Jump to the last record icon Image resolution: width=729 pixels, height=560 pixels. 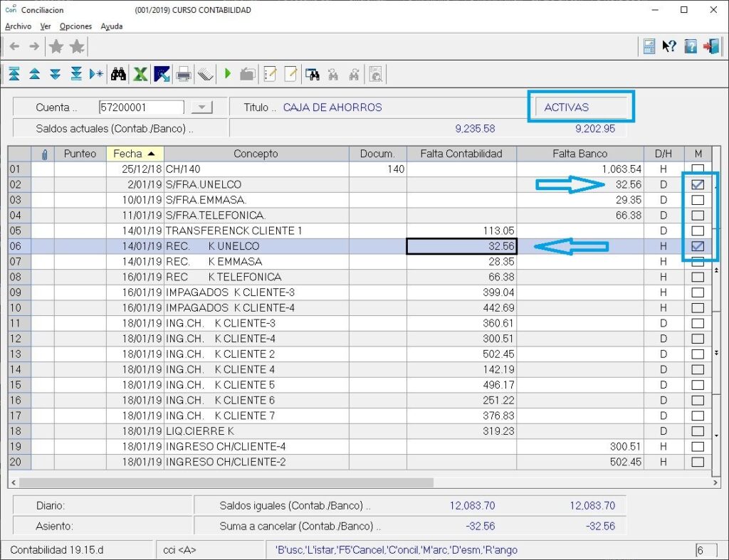[76, 74]
